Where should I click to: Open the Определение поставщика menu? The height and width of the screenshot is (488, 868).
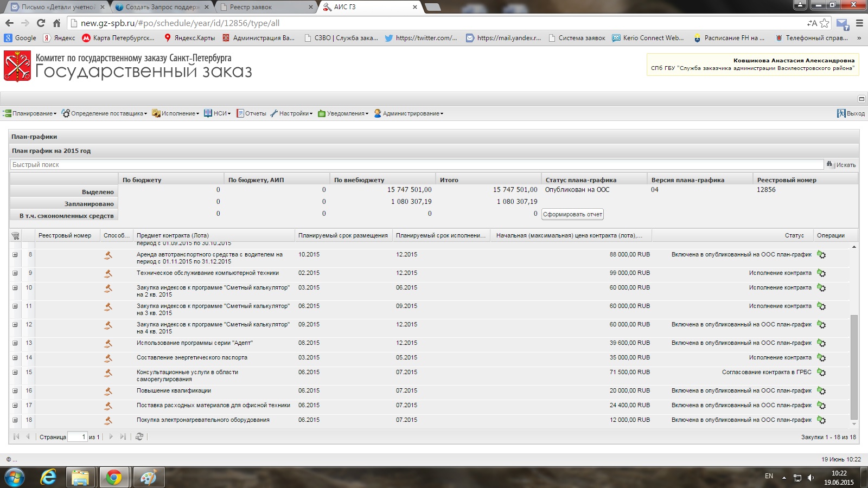pyautogui.click(x=104, y=113)
